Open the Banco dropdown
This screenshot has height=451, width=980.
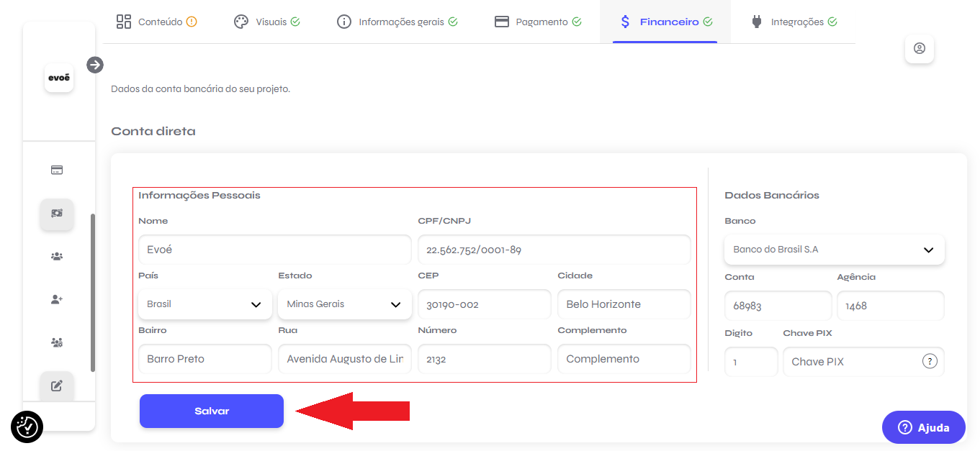(x=834, y=250)
